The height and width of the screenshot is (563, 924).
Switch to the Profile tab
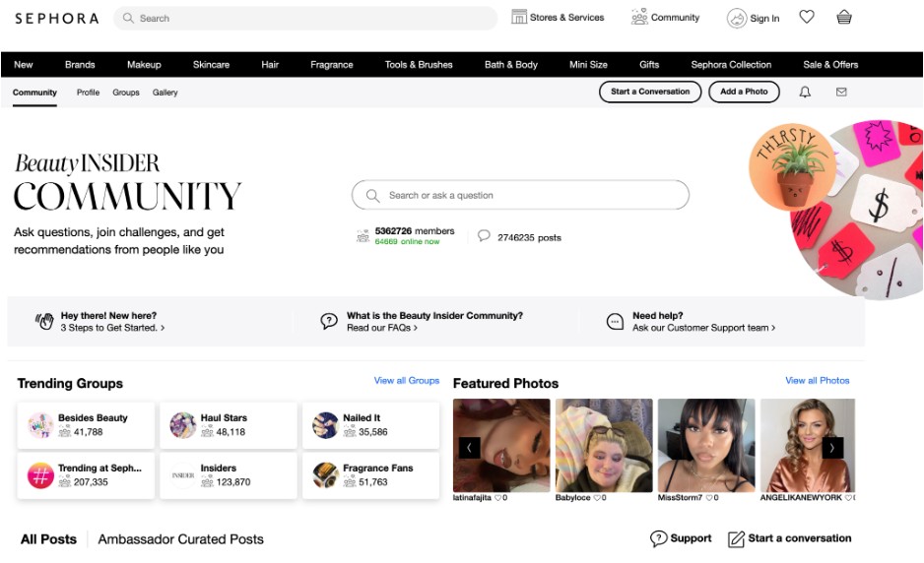tap(88, 93)
